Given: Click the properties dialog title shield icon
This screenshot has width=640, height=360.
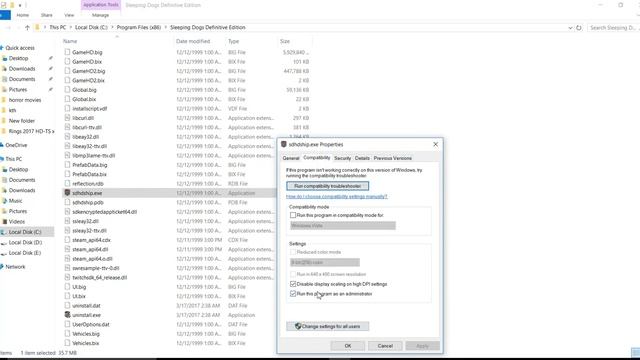Looking at the screenshot, I should click(x=284, y=144).
